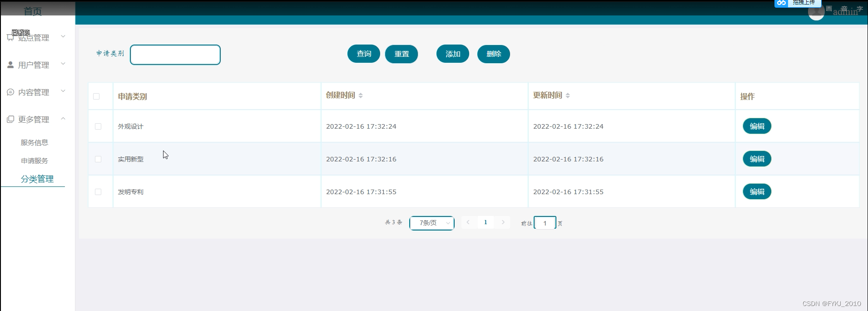Open 服务信息 submenu item
Viewport: 868px width, 311px height.
coord(35,142)
